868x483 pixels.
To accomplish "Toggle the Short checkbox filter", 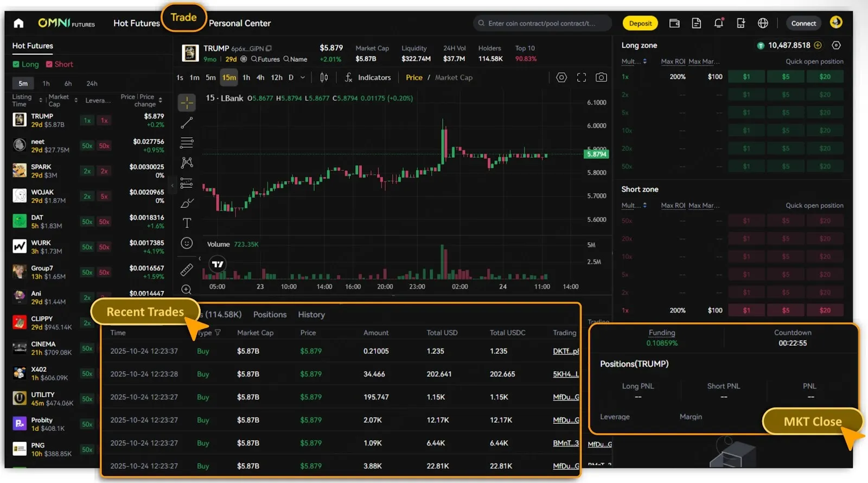I will 49,64.
